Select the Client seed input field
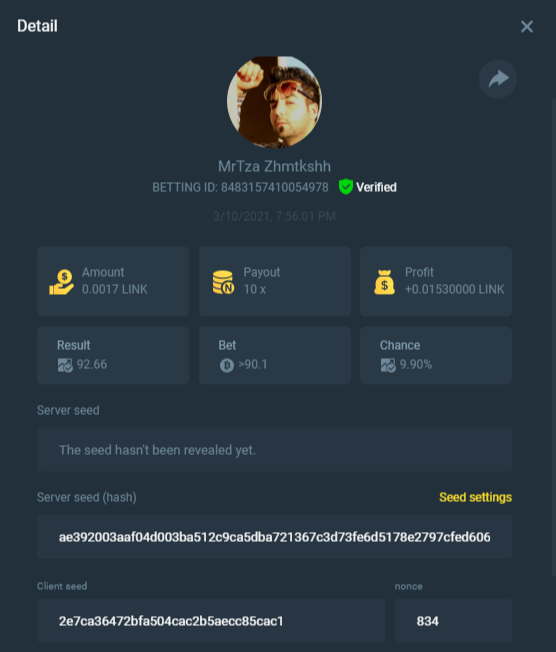This screenshot has width=556, height=652. (211, 620)
